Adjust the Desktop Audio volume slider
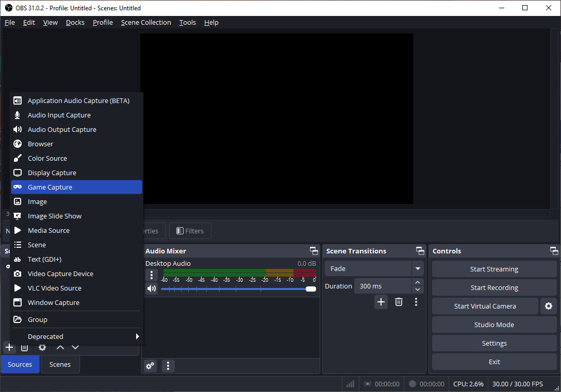 (238, 289)
